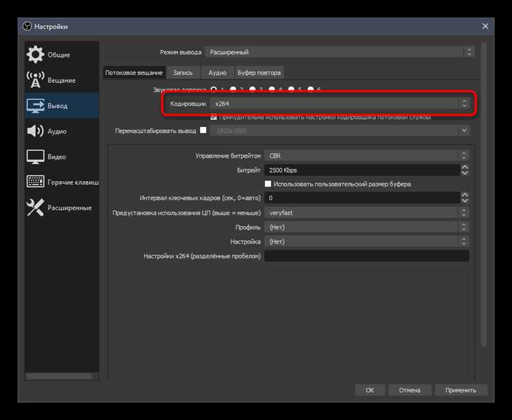Open the Общие settings gear icon
The height and width of the screenshot is (420, 512).
click(x=35, y=55)
